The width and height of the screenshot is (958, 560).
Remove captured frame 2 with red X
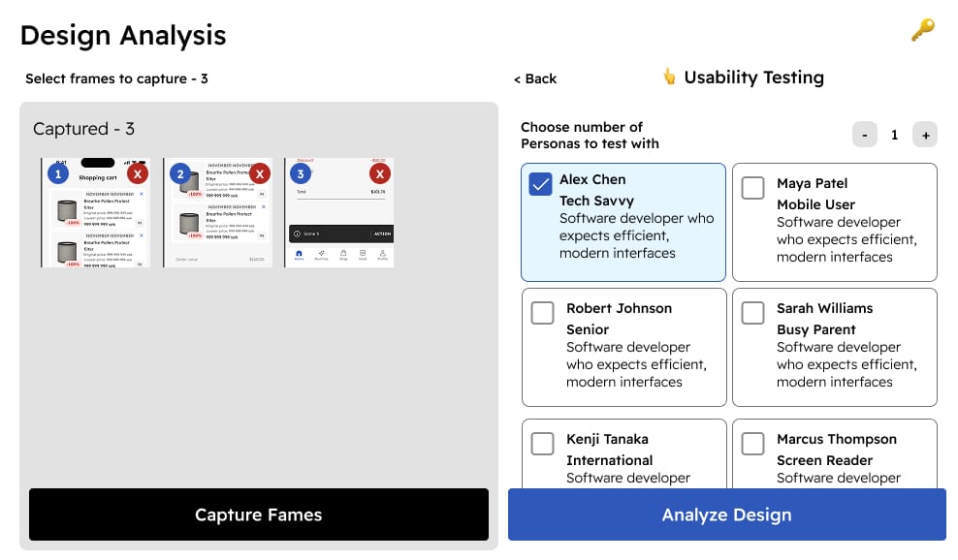[259, 174]
